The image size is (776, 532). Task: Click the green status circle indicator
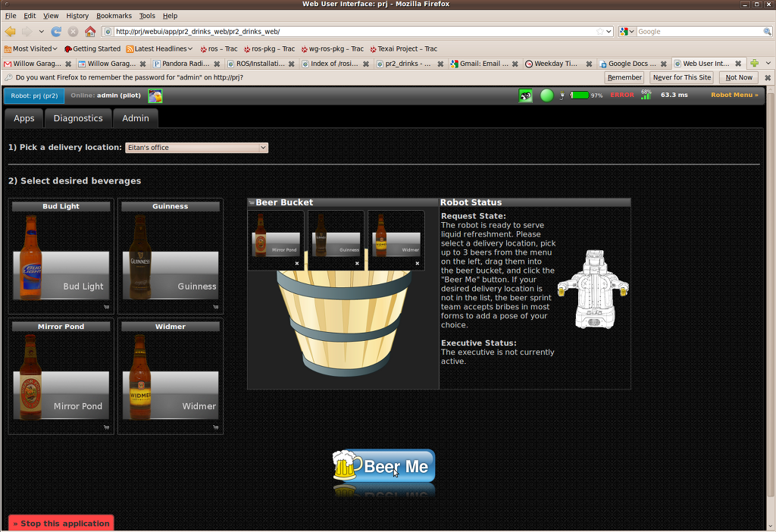click(x=546, y=95)
